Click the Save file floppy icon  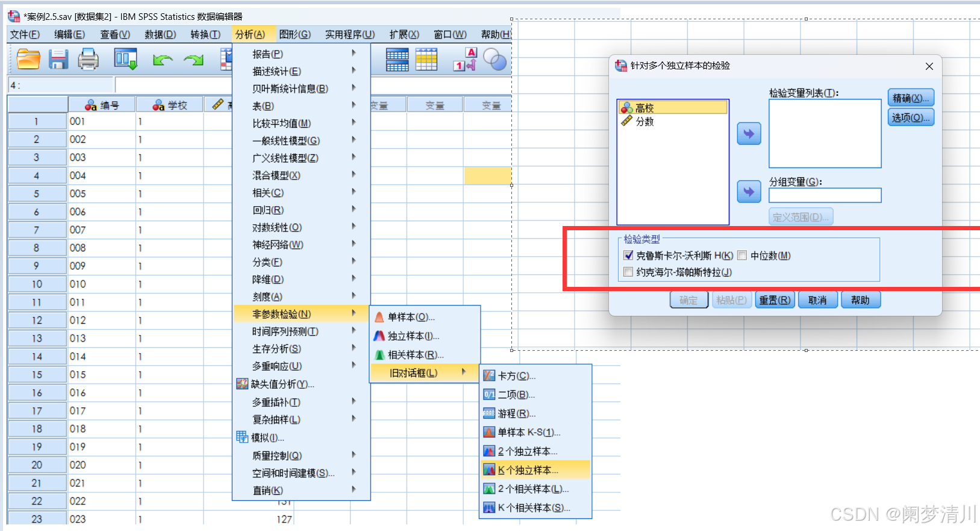coord(58,59)
